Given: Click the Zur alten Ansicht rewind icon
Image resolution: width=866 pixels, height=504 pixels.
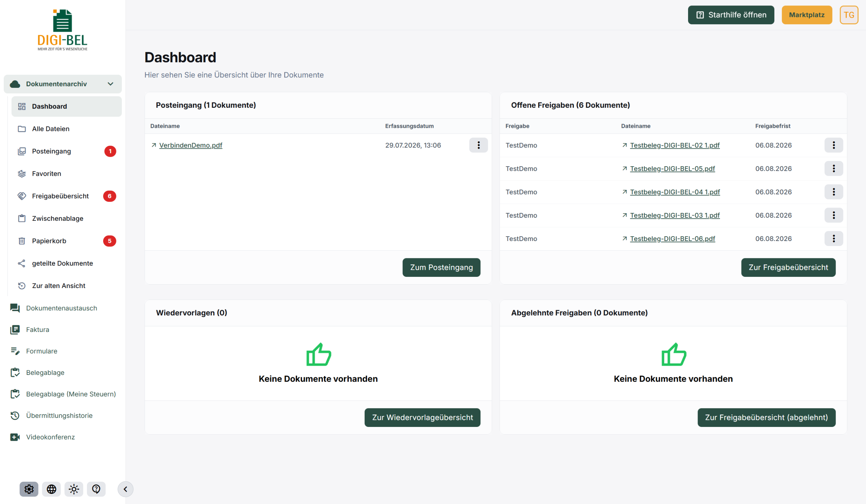Looking at the screenshot, I should (22, 286).
